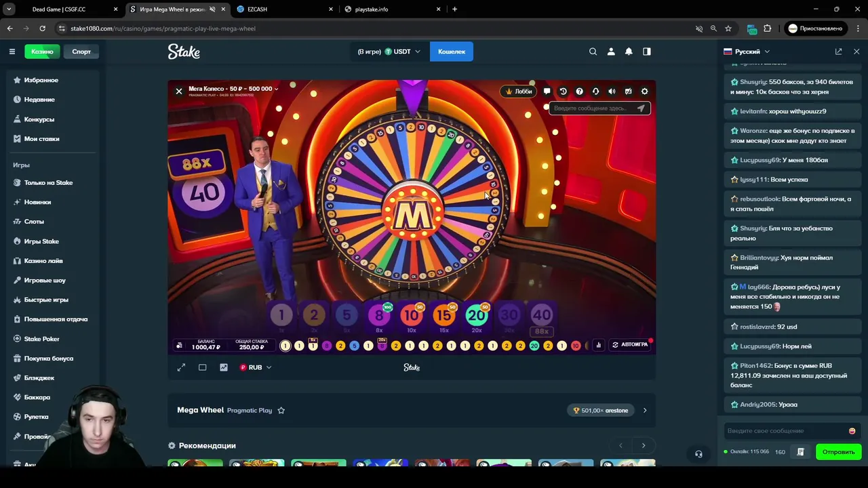This screenshot has height=488, width=868.
Task: Place a bet on number 15
Action: 444,315
